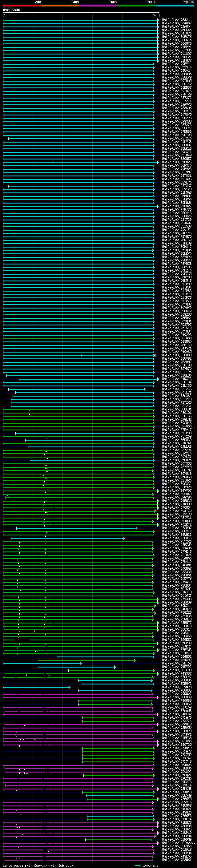Click label UniRef100_Q53W61

click(x=177, y=860)
